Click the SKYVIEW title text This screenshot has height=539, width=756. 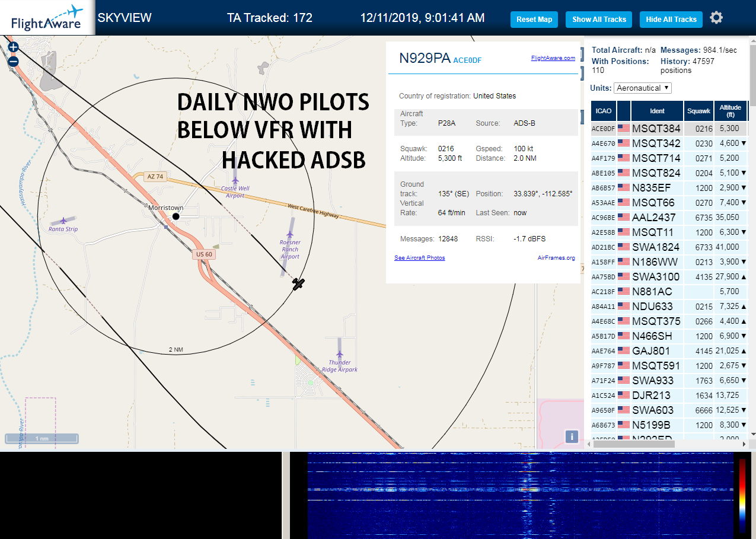[125, 18]
